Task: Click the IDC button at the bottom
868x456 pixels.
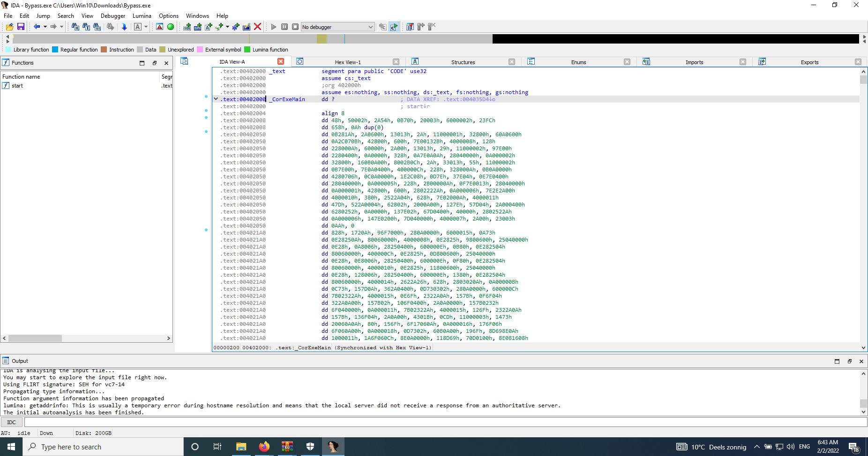Action: click(11, 422)
